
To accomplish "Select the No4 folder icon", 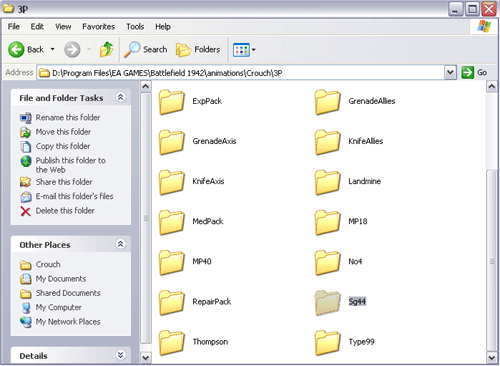I will pos(327,262).
